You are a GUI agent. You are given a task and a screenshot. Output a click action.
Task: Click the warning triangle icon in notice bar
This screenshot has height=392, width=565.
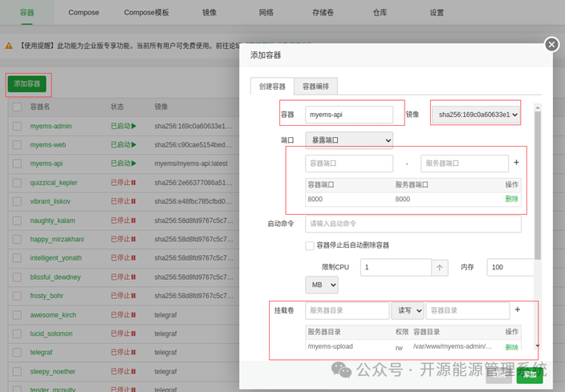[9, 46]
